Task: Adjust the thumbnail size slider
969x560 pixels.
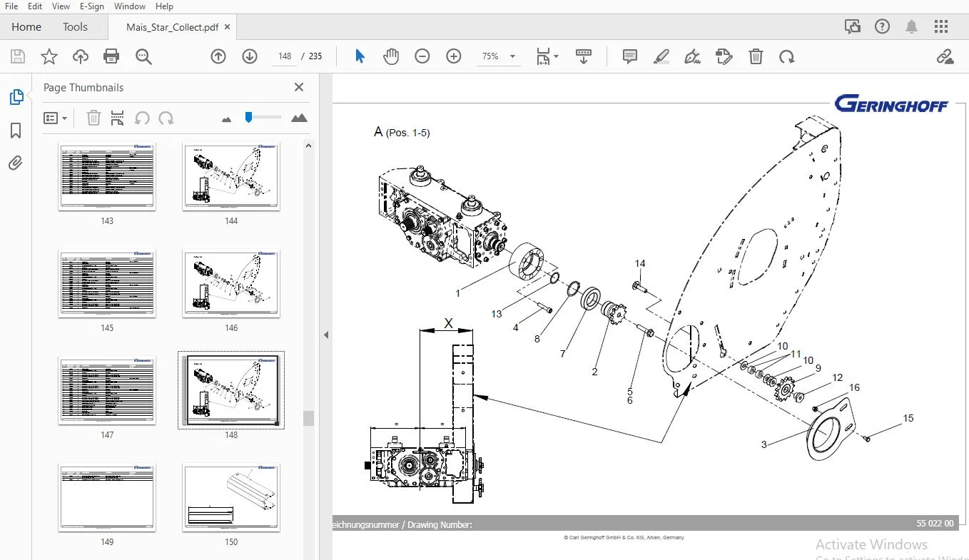Action: 249,117
